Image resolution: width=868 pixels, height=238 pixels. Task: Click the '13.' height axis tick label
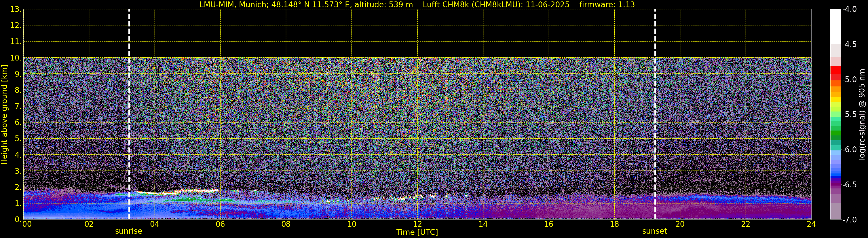(16, 9)
